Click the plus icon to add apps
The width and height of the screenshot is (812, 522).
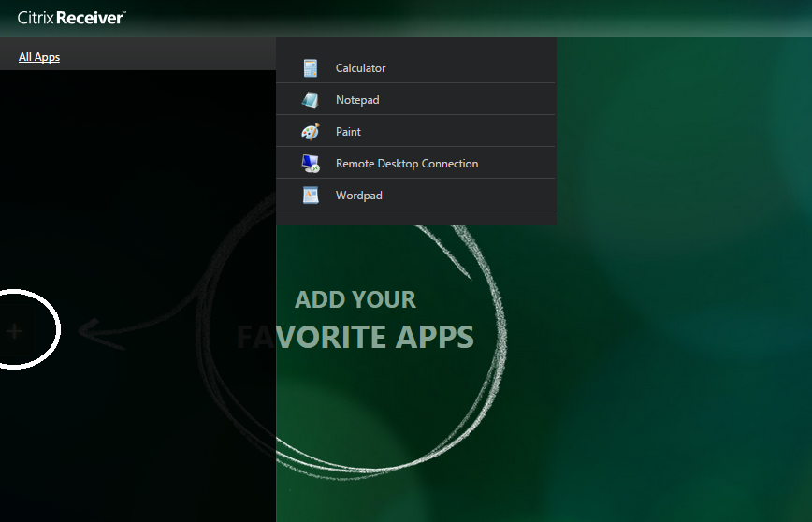[14, 330]
